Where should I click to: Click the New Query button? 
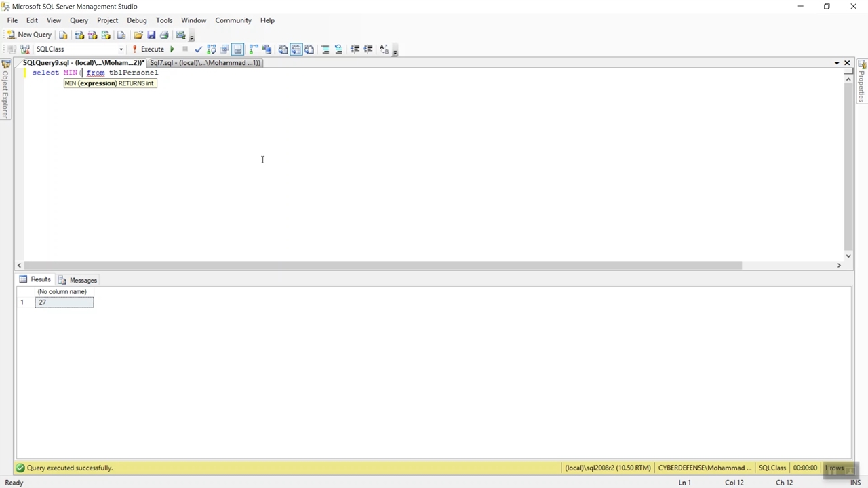[x=29, y=35]
